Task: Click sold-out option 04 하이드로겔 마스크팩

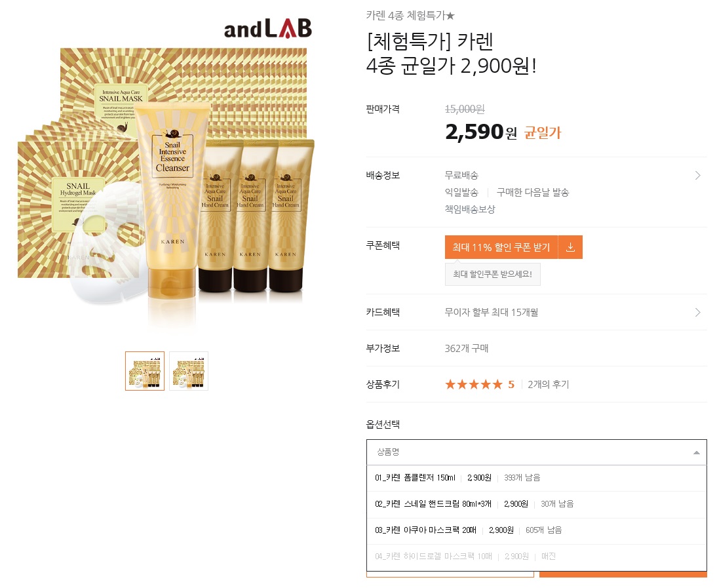Action: point(536,557)
